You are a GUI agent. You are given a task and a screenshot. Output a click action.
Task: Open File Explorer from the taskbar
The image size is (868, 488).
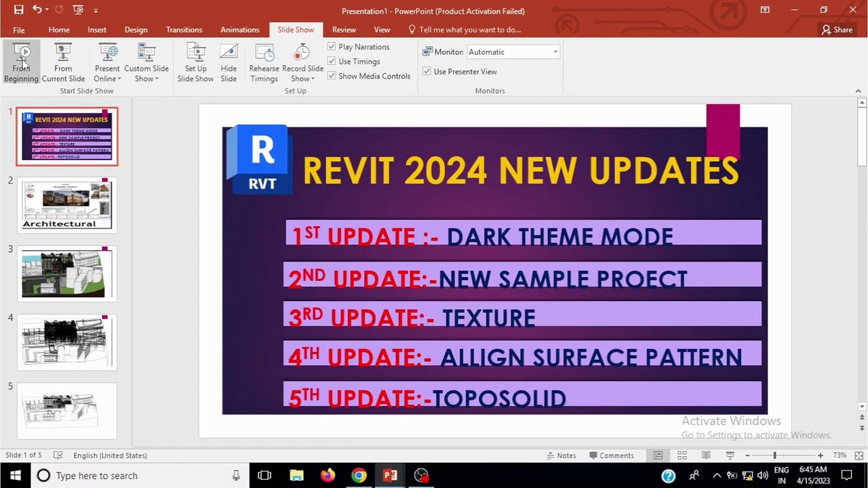pos(296,475)
